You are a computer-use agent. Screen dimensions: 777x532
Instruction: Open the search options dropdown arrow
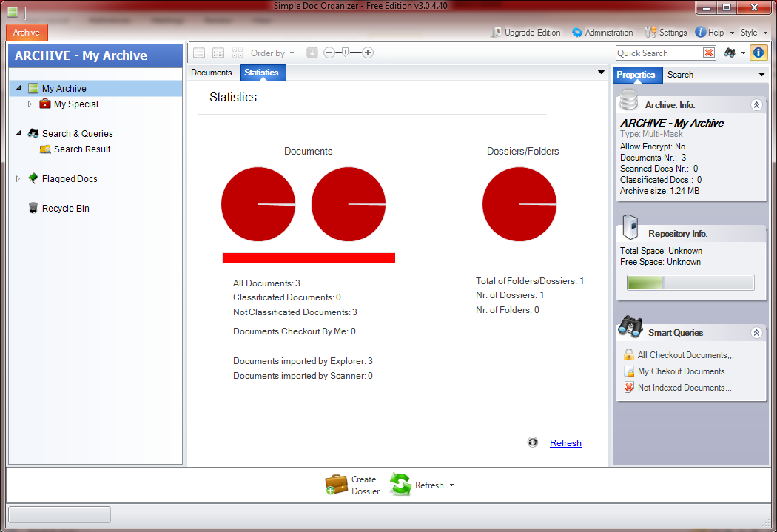click(x=743, y=53)
